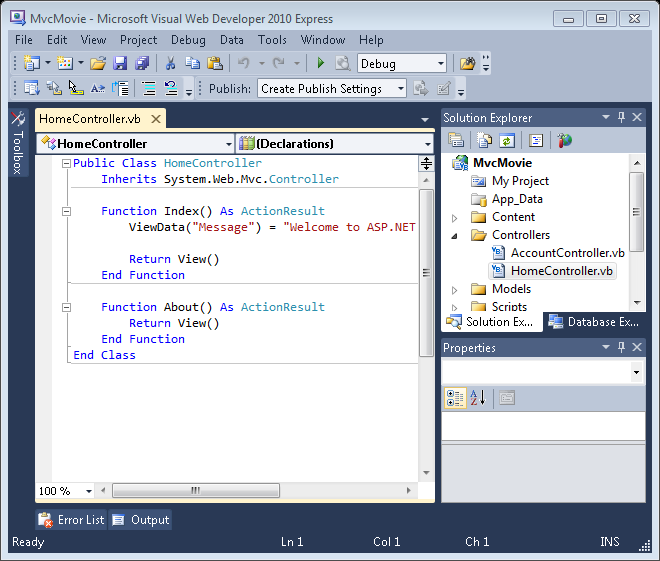Click Refresh in Solution Explorer toolbar
The image size is (660, 561).
[507, 141]
